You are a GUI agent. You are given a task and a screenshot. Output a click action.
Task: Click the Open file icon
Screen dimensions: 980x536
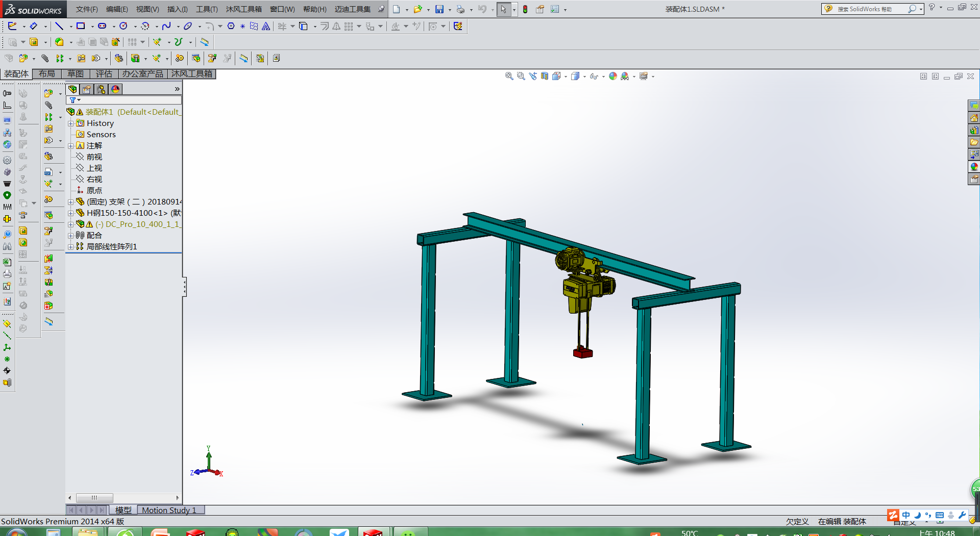pos(418,9)
